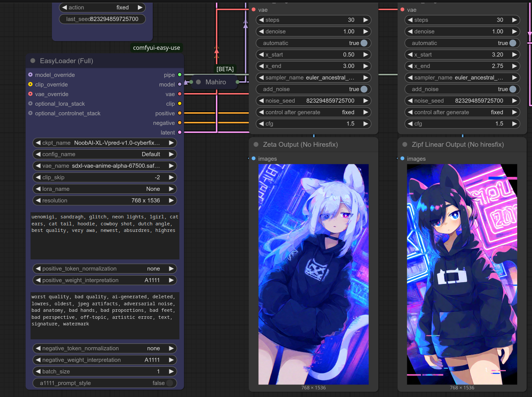Click the latent pink output socket
The width and height of the screenshot is (532, 397).
[179, 132]
